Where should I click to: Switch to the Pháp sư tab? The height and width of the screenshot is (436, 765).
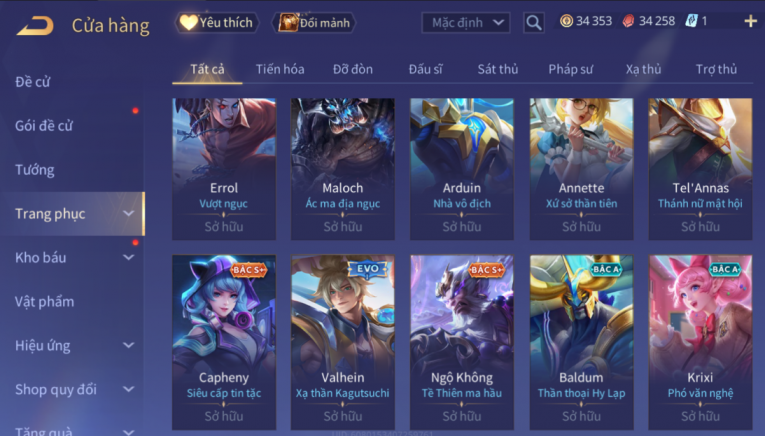(x=570, y=69)
